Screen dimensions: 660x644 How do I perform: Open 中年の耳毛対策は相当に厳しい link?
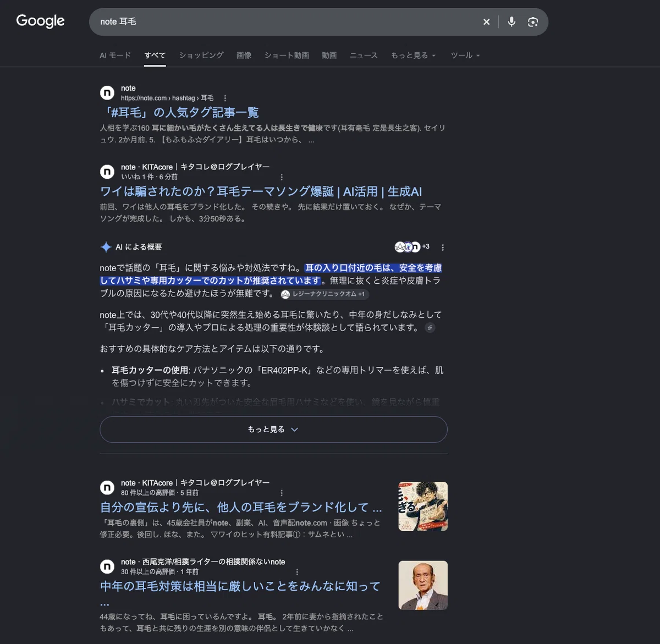pyautogui.click(x=240, y=586)
